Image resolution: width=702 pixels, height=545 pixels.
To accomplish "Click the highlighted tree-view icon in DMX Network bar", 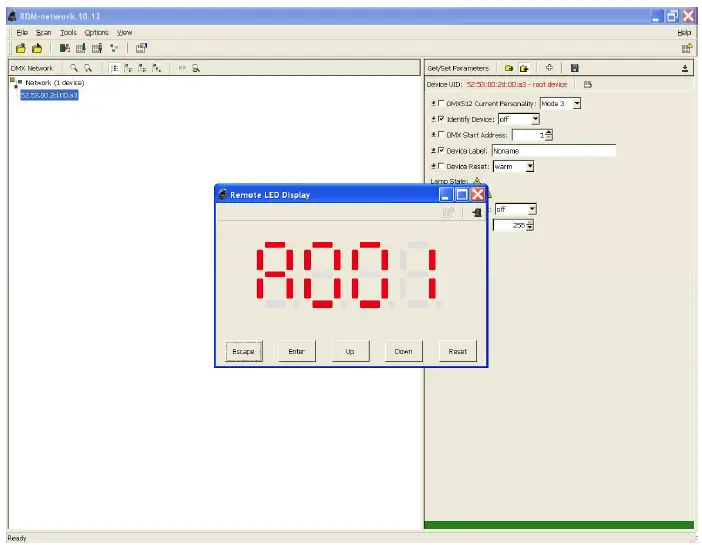I will point(115,68).
